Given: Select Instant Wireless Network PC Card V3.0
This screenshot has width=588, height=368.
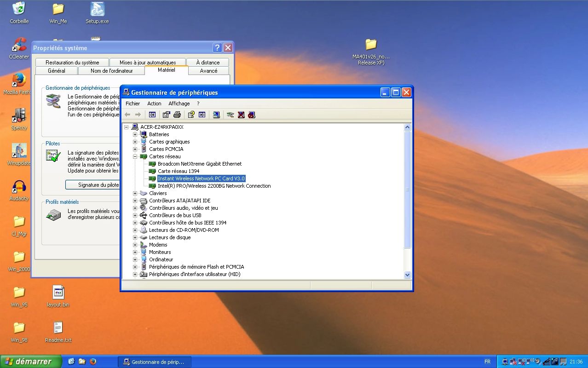Looking at the screenshot, I should pos(201,178).
